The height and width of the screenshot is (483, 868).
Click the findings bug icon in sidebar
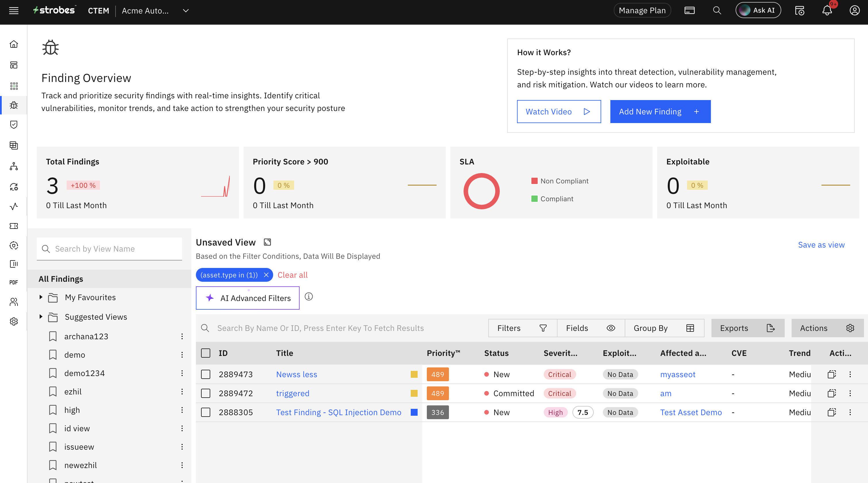coord(14,105)
